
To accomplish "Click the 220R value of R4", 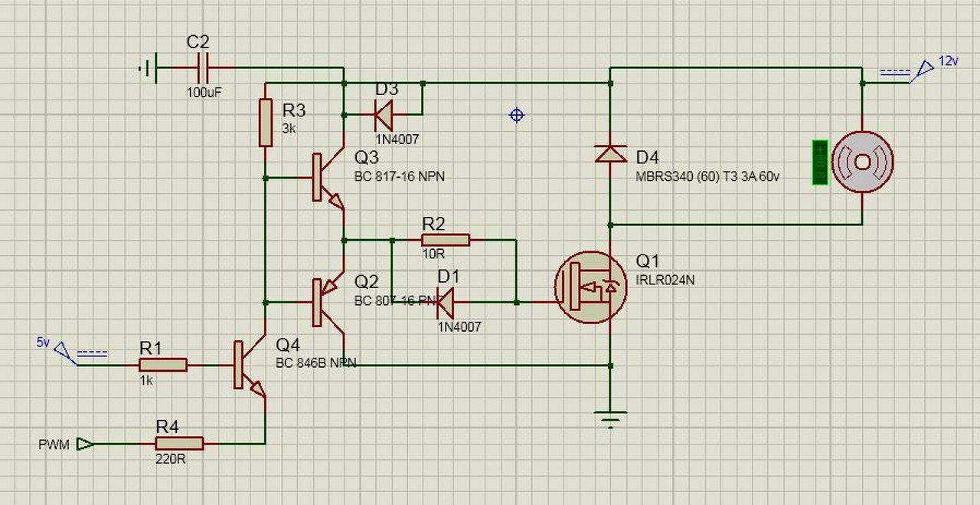I will (x=170, y=460).
